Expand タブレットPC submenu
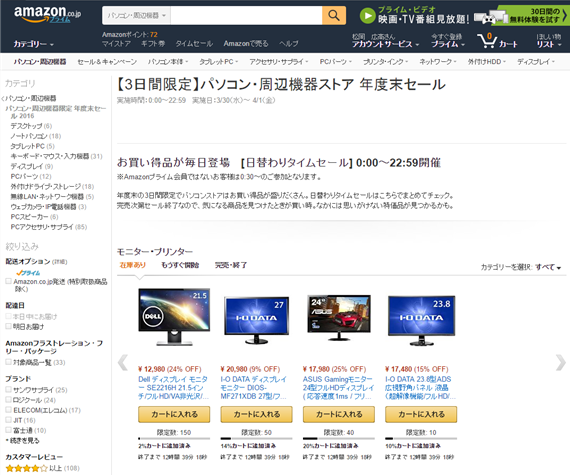570x475 pixels. (x=218, y=62)
